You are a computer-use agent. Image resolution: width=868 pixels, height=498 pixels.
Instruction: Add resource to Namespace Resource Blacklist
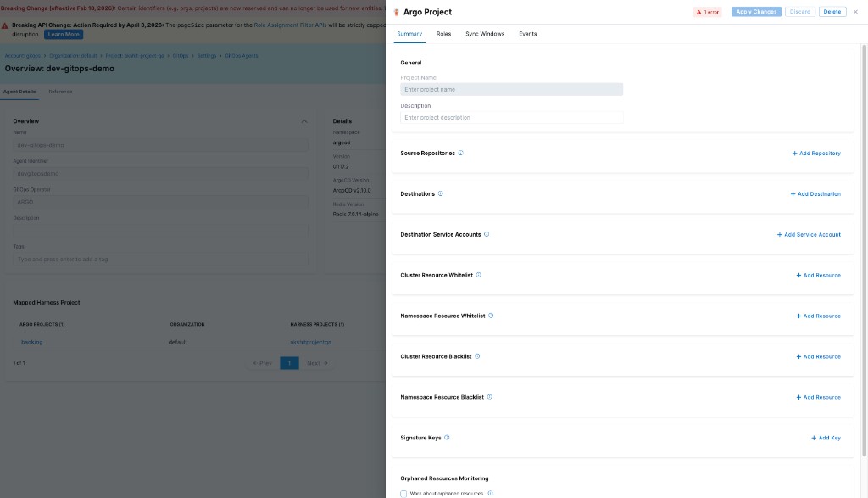tap(818, 397)
